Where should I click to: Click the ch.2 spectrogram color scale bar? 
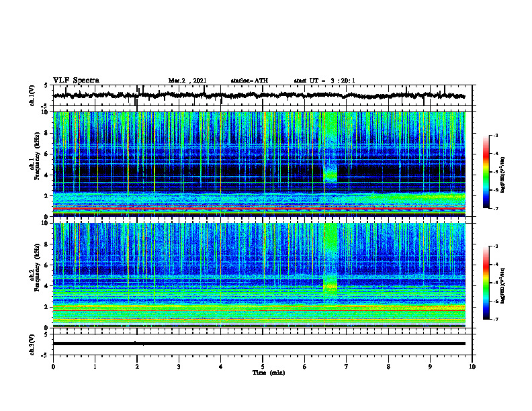[486, 283]
